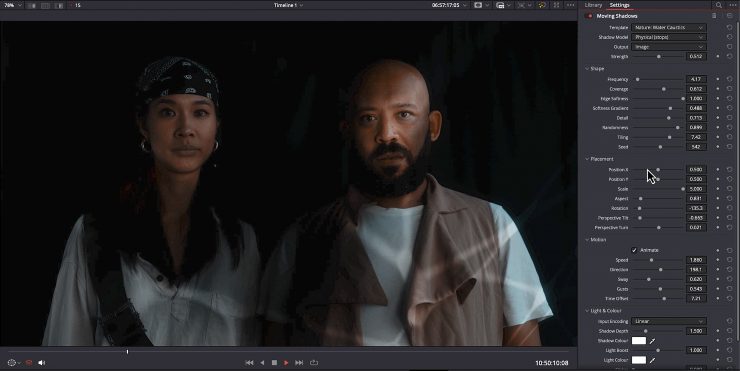Toggle loop playback

click(314, 363)
